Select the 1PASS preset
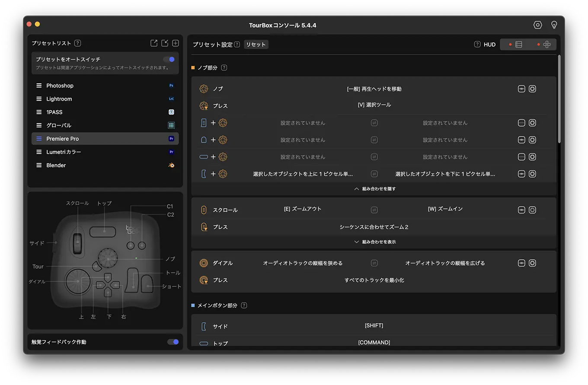The height and width of the screenshot is (385, 588). click(x=105, y=112)
